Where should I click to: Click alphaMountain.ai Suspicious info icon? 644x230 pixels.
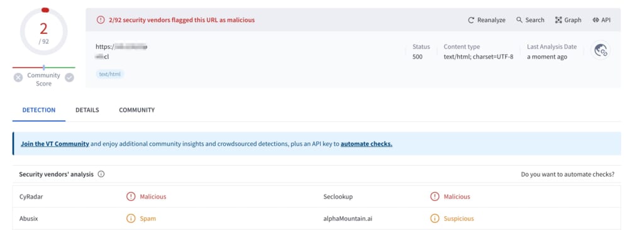click(x=435, y=219)
